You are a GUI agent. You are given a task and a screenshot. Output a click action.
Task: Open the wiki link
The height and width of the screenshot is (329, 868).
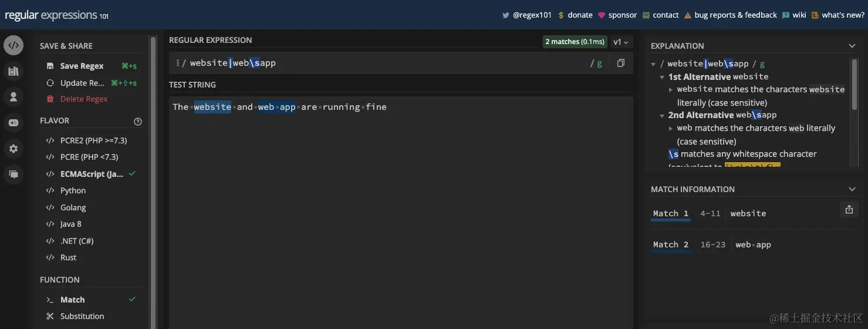tap(799, 15)
